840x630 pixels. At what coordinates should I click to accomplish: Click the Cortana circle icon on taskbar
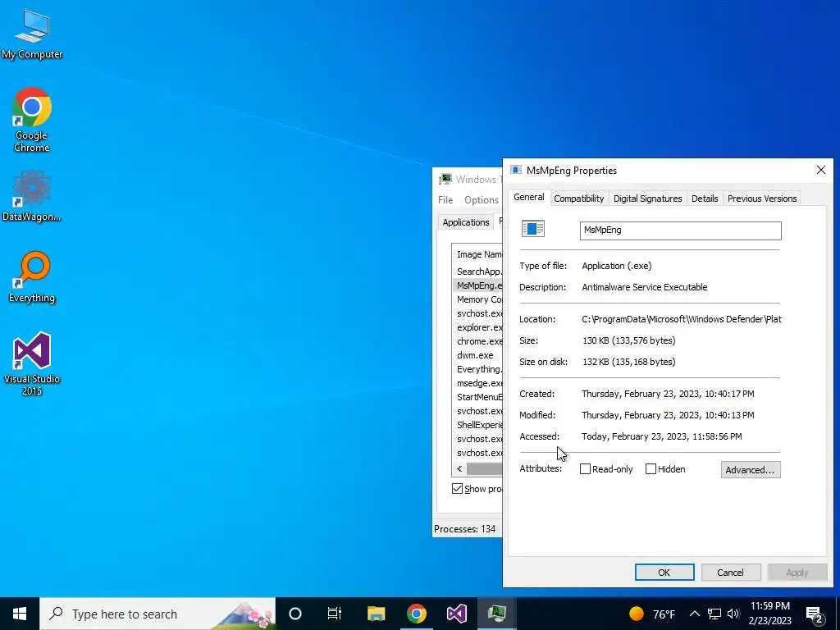[x=294, y=614]
